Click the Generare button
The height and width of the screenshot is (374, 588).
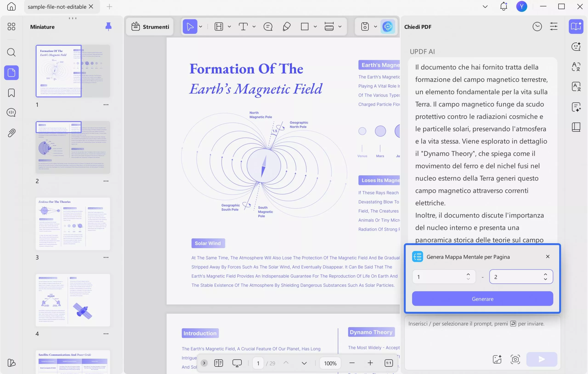click(x=483, y=299)
